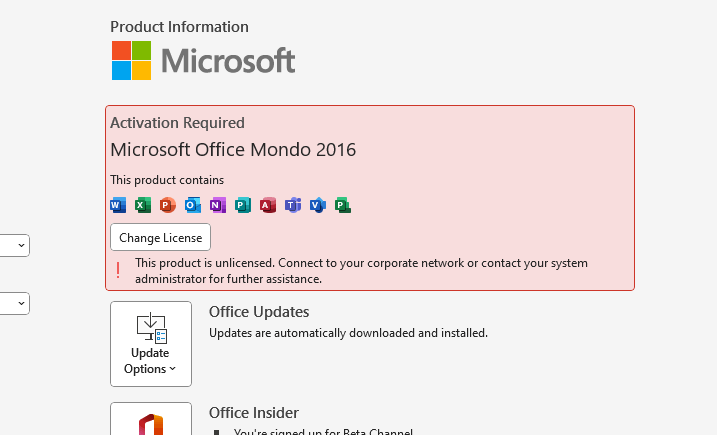717x435 pixels.
Task: Select the Microsoft Teams icon
Action: [x=293, y=205]
